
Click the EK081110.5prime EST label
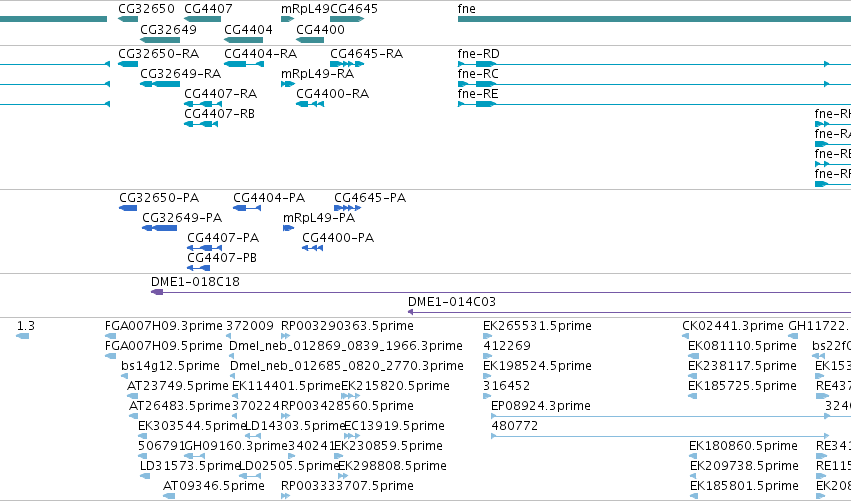[742, 346]
